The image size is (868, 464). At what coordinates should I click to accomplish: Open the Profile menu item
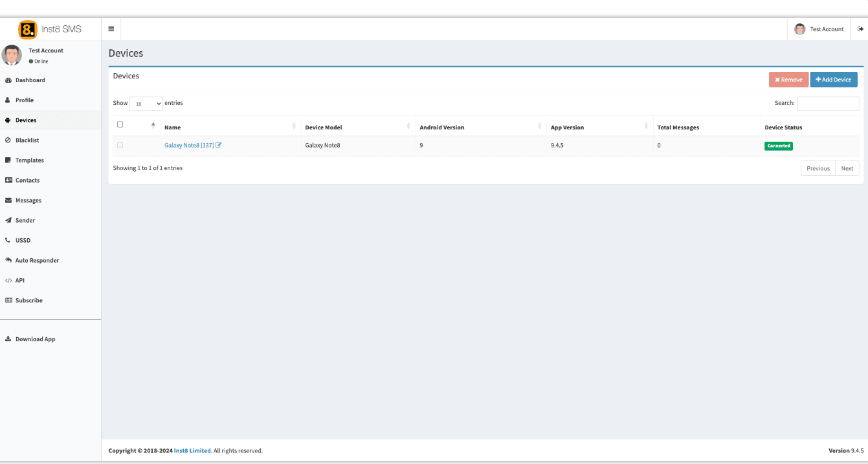point(50,100)
